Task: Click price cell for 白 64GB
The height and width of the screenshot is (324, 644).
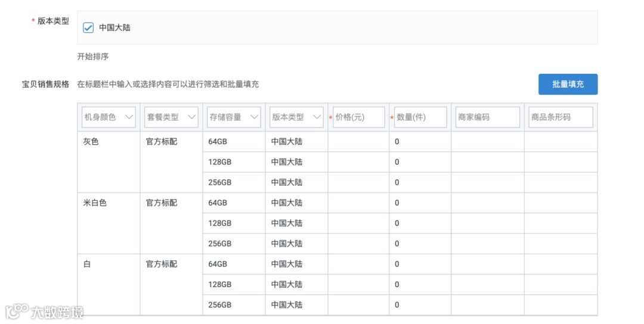Action: pos(358,264)
